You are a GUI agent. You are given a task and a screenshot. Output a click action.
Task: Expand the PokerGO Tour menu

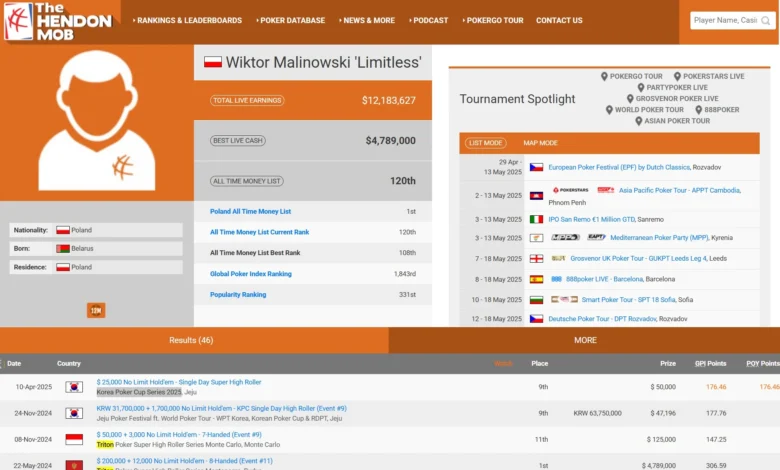point(493,20)
